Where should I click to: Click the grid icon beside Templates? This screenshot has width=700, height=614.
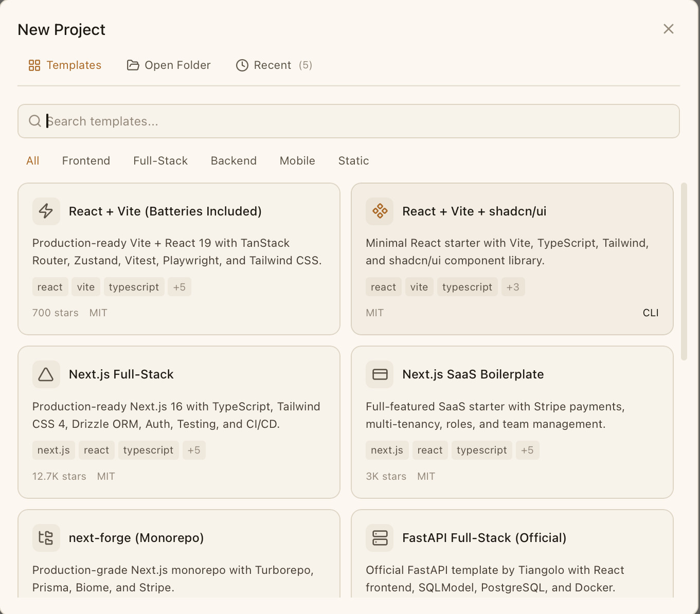click(34, 65)
